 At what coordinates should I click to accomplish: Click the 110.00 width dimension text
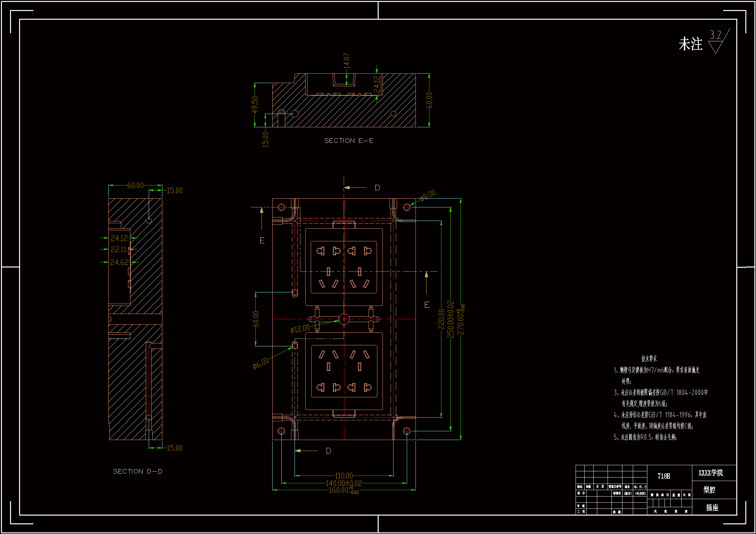coord(343,476)
